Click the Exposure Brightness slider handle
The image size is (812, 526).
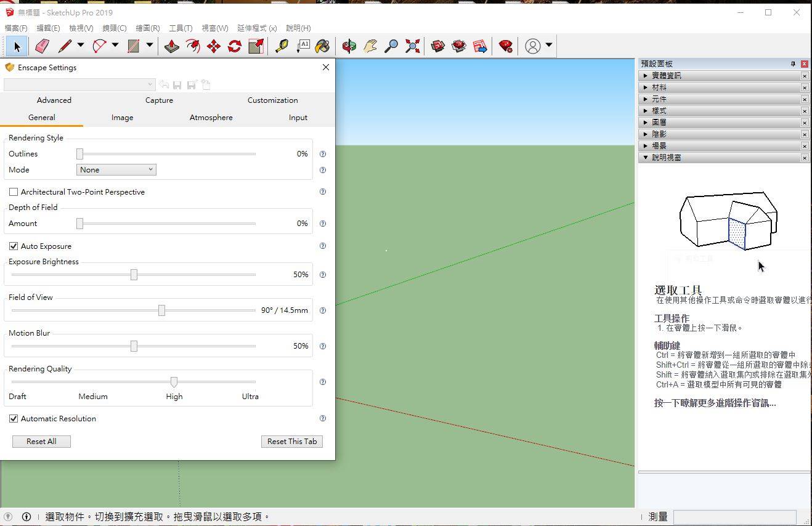[134, 275]
